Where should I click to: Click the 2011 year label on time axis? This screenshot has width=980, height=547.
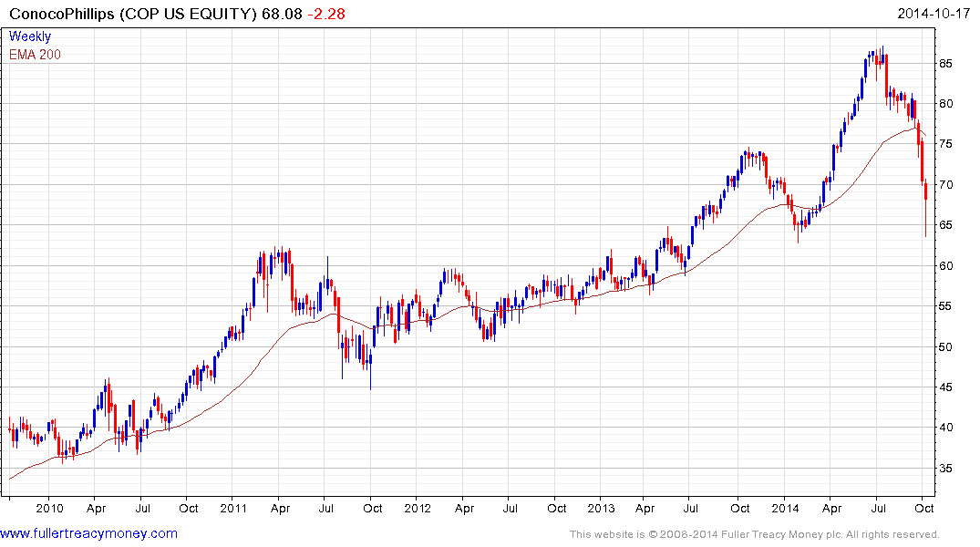233,508
